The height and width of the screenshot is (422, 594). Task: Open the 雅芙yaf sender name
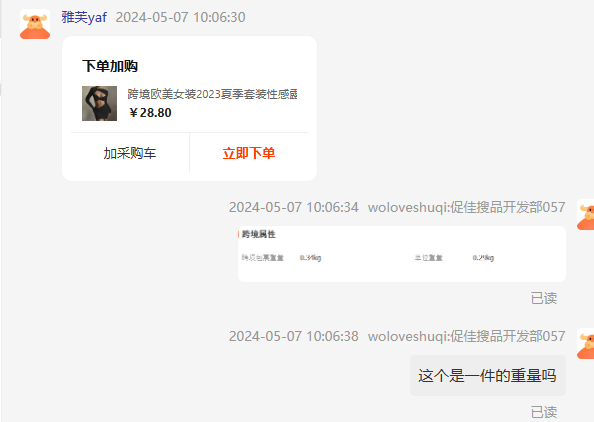[84, 17]
